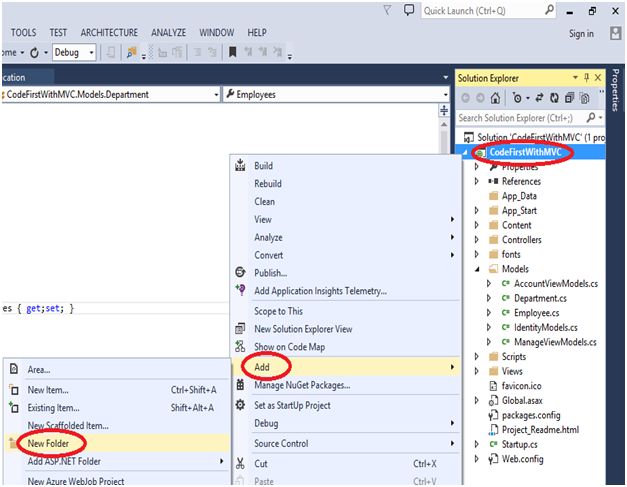Image resolution: width=627 pixels, height=487 pixels.
Task: Click the Sync with Active Document icon
Action: 539,98
